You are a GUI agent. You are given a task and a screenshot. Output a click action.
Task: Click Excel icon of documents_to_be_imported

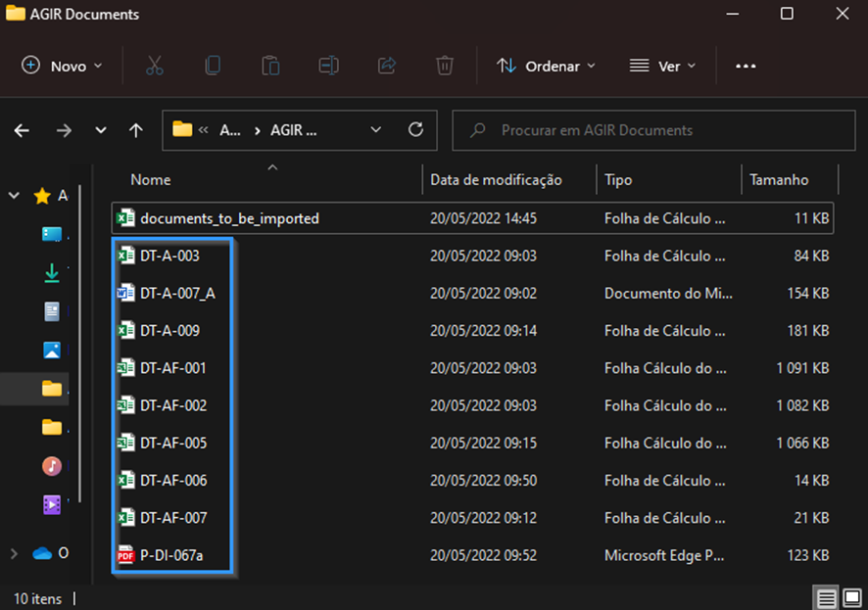point(125,218)
